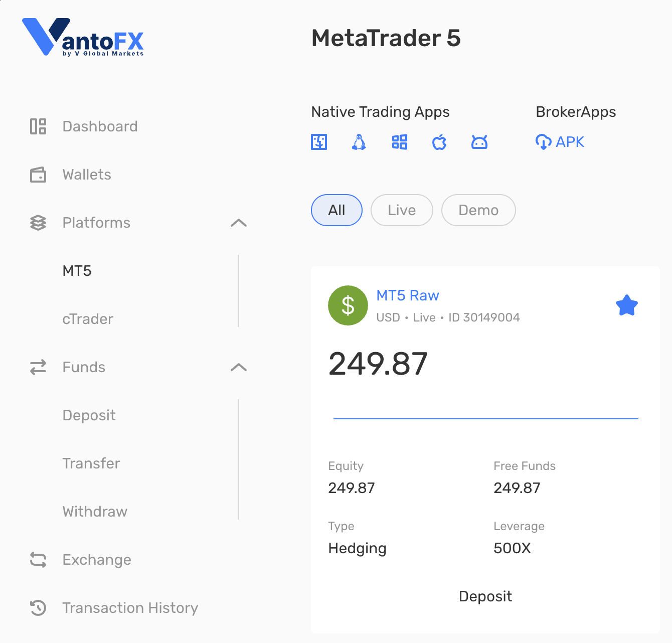672x643 pixels.
Task: Click the Free Funds value 249.87
Action: [517, 488]
